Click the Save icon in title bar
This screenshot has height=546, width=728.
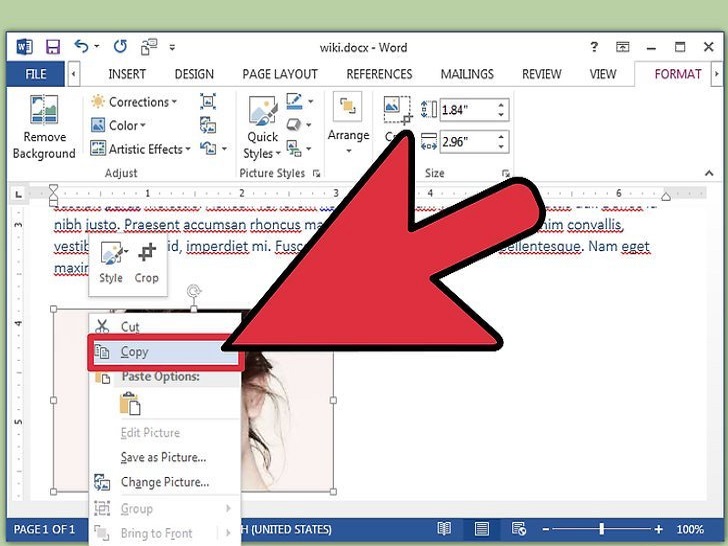[x=53, y=47]
